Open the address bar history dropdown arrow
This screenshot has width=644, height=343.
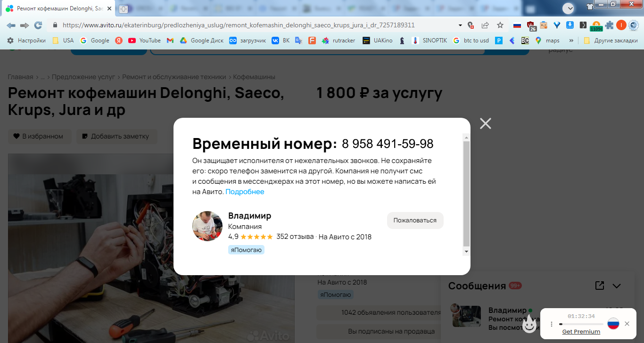click(x=460, y=25)
